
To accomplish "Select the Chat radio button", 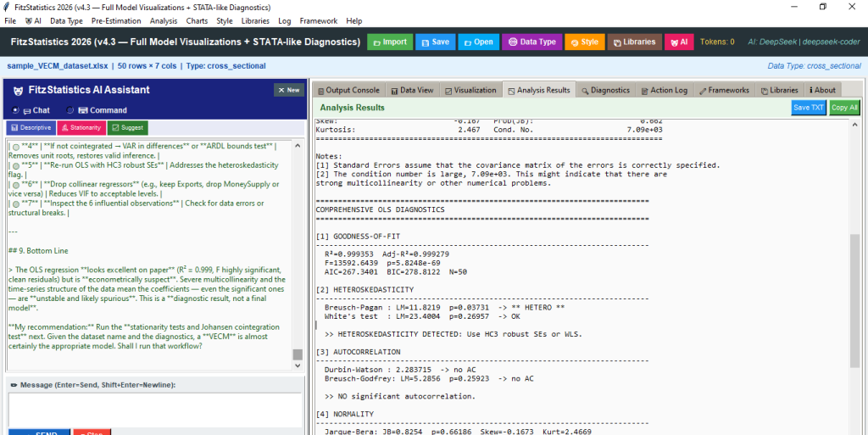I will 15,110.
